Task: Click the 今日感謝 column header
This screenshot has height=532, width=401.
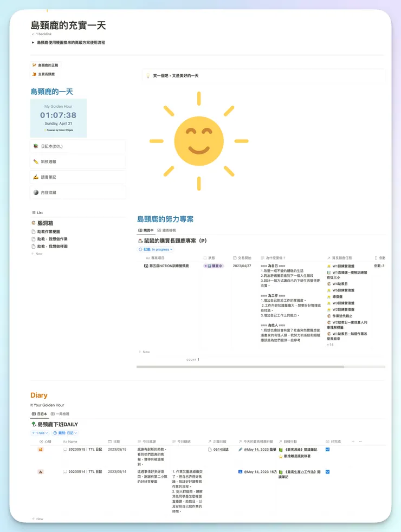Action: coord(146,442)
